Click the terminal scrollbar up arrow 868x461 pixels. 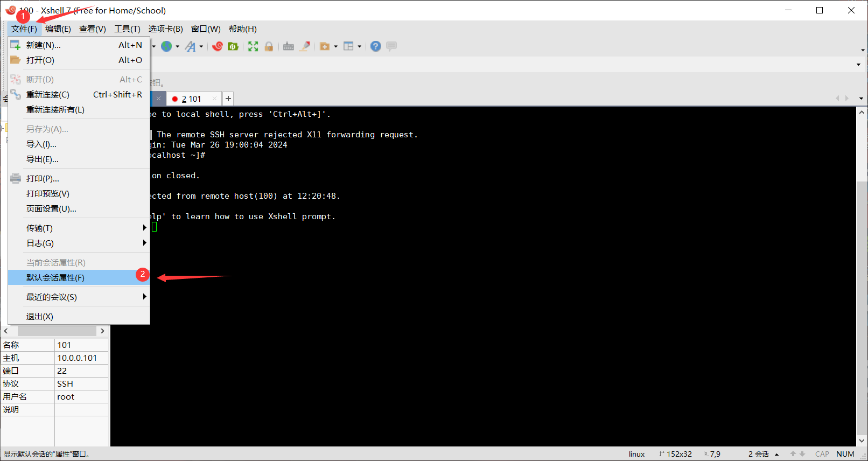click(862, 113)
